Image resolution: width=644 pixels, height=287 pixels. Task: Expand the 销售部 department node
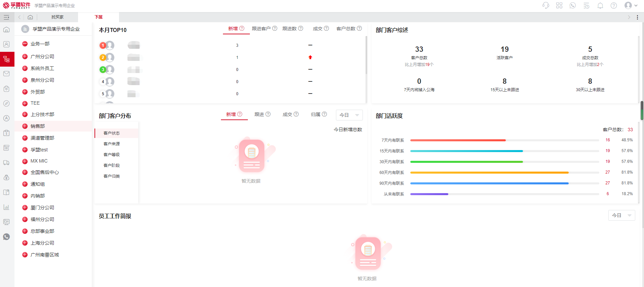click(25, 126)
